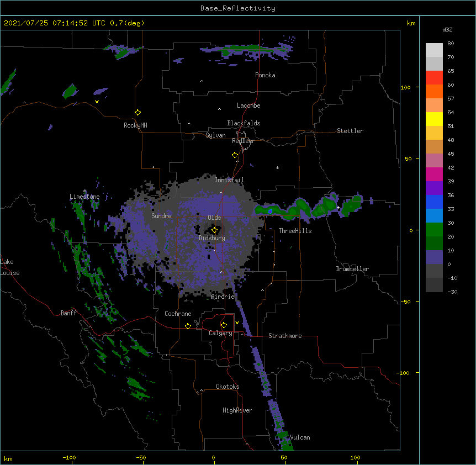Click the Okotoks town label
The height and width of the screenshot is (465, 476).
pos(228,387)
